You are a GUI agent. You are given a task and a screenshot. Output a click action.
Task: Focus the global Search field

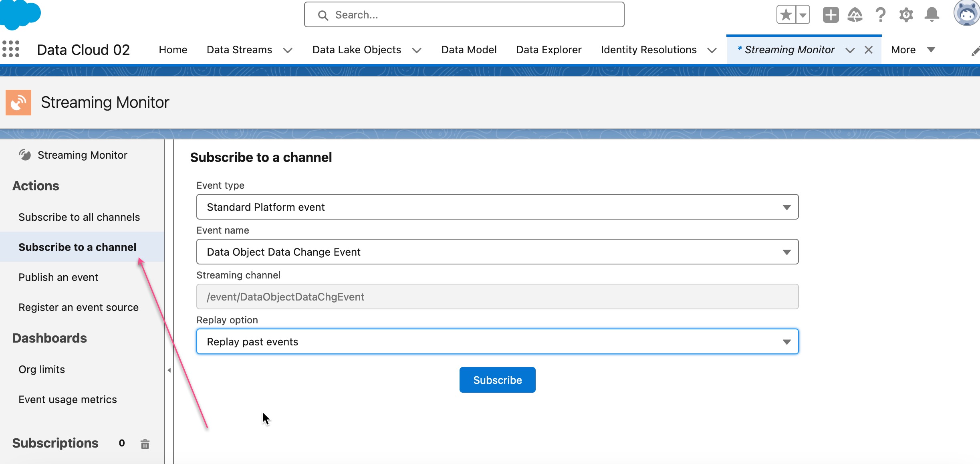click(464, 15)
